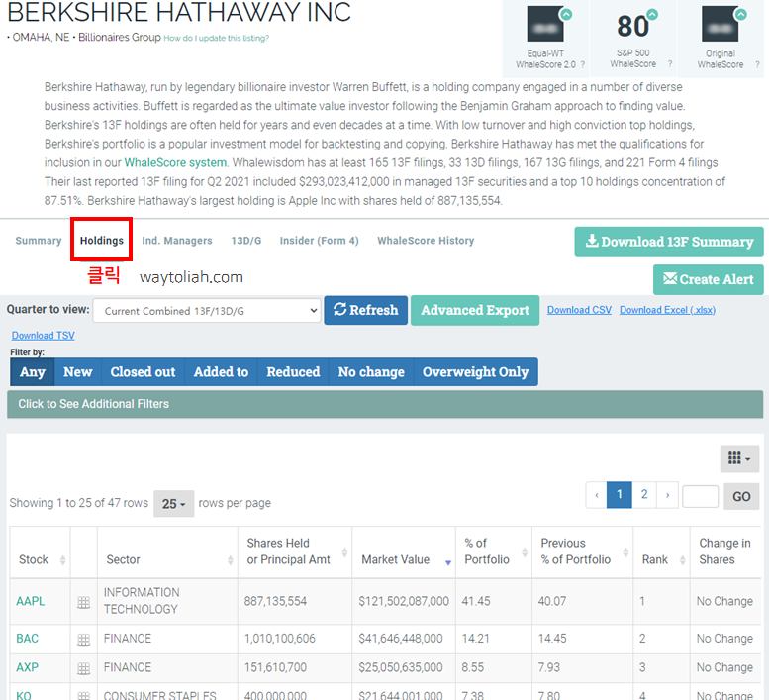Filter by Added to positions
The image size is (769, 700).
point(221,372)
